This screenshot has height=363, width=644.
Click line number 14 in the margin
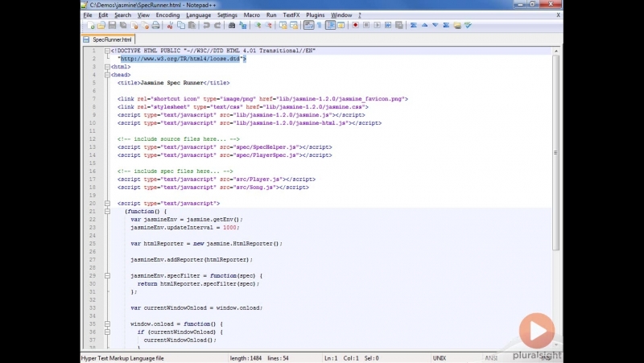92,155
